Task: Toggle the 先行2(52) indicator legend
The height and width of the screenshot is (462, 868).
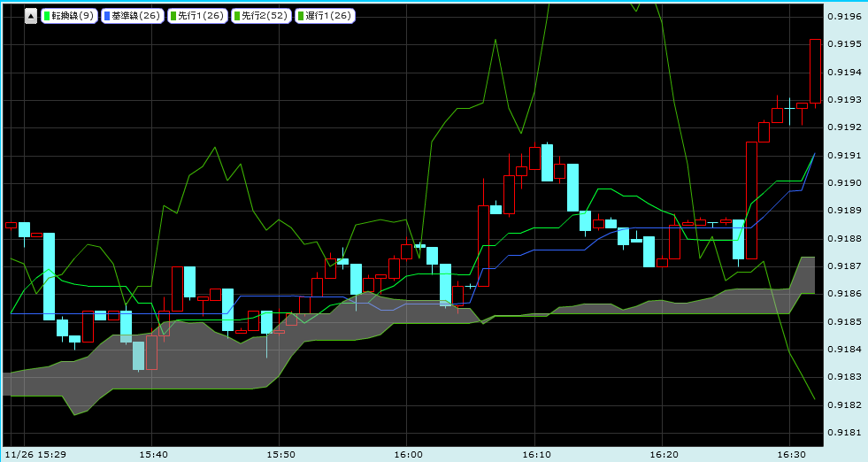Action: [261, 16]
